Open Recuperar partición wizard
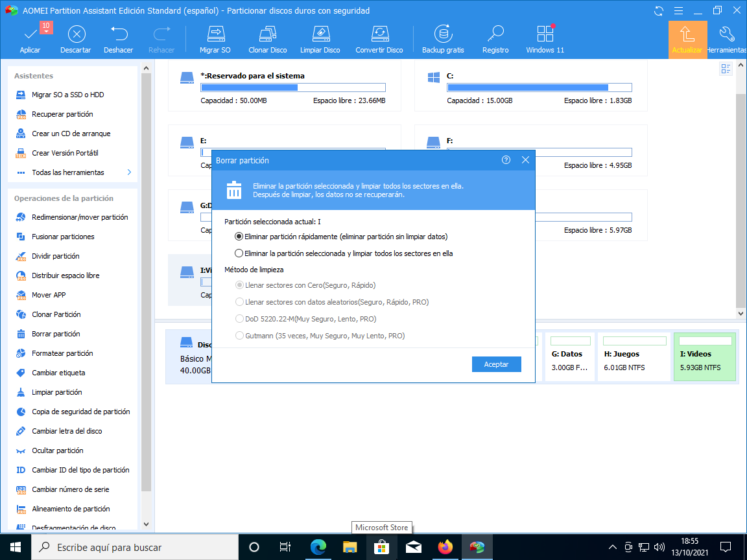 tap(62, 114)
